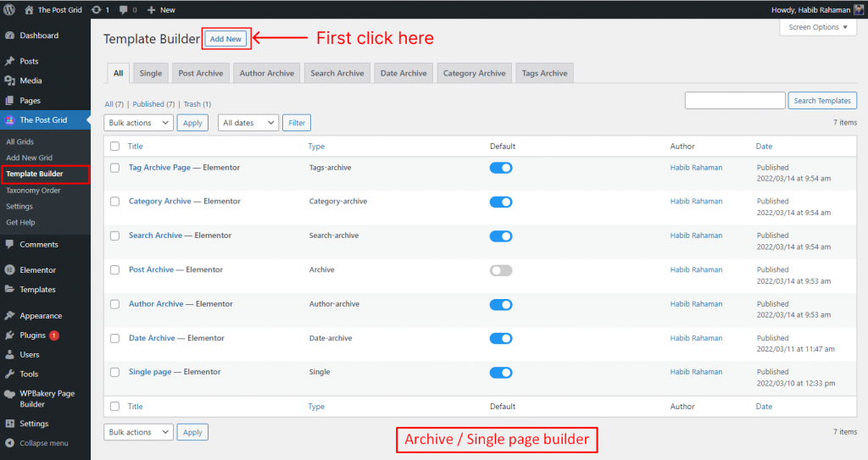The height and width of the screenshot is (460, 868).
Task: Disable default toggle for Category Archive
Action: click(501, 202)
